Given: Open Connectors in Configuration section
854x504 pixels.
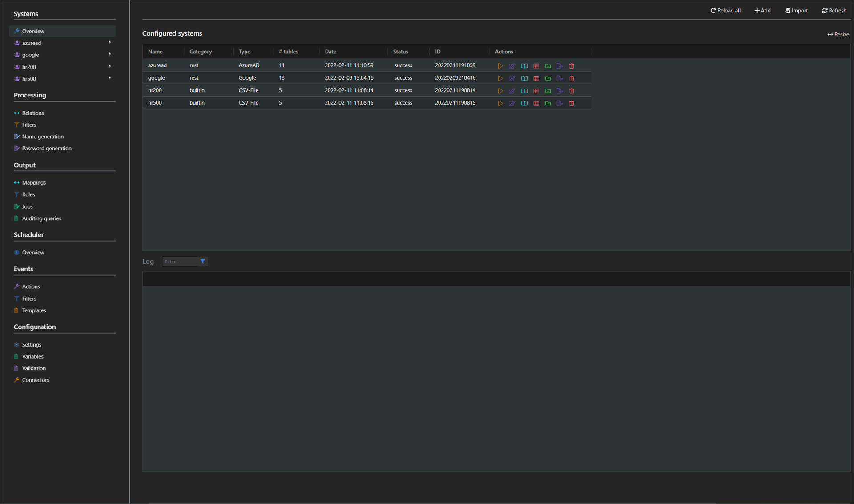Looking at the screenshot, I should point(36,380).
